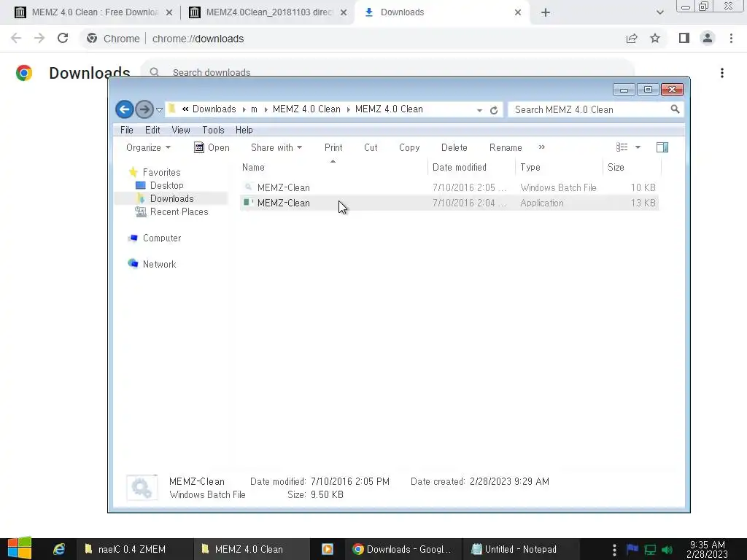Viewport: 747px width, 560px height.
Task: Open the recent locations dropdown arrow
Action: click(x=159, y=110)
